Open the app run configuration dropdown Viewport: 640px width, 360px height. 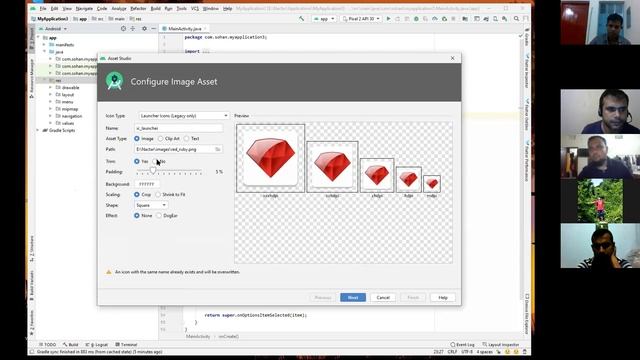pyautogui.click(x=324, y=19)
